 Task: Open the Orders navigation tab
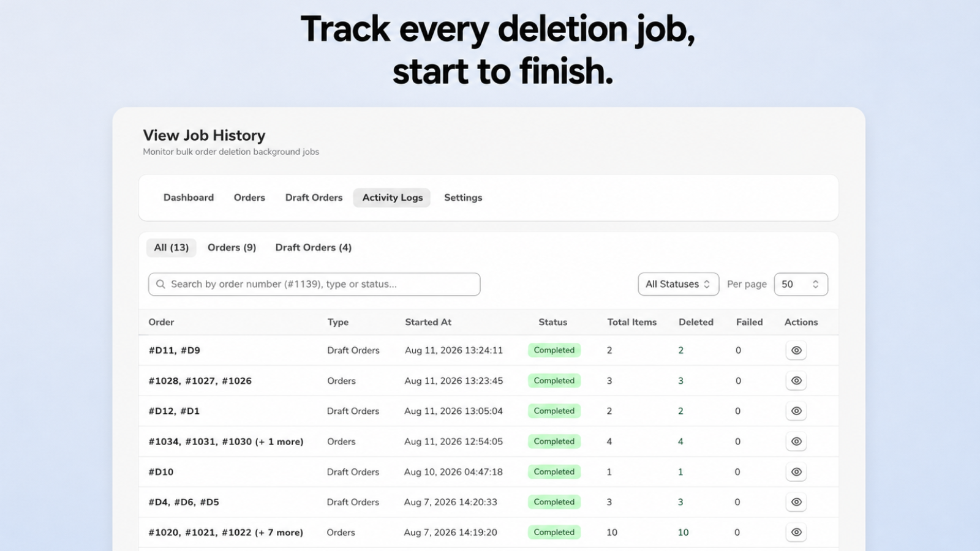(249, 198)
